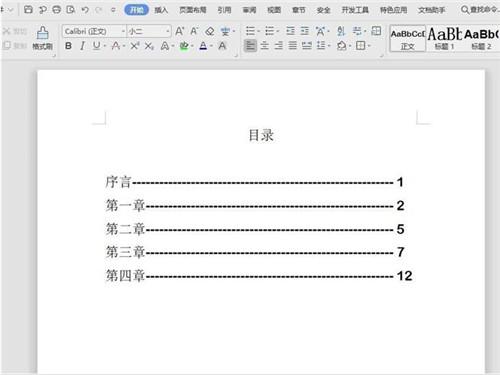The height and width of the screenshot is (375, 500).
Task: Open the 页面布局 ribbon tab
Action: 193,10
